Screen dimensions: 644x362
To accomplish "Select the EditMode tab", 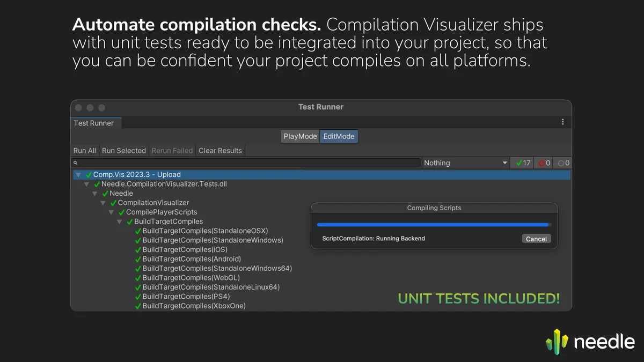I will pos(339,136).
